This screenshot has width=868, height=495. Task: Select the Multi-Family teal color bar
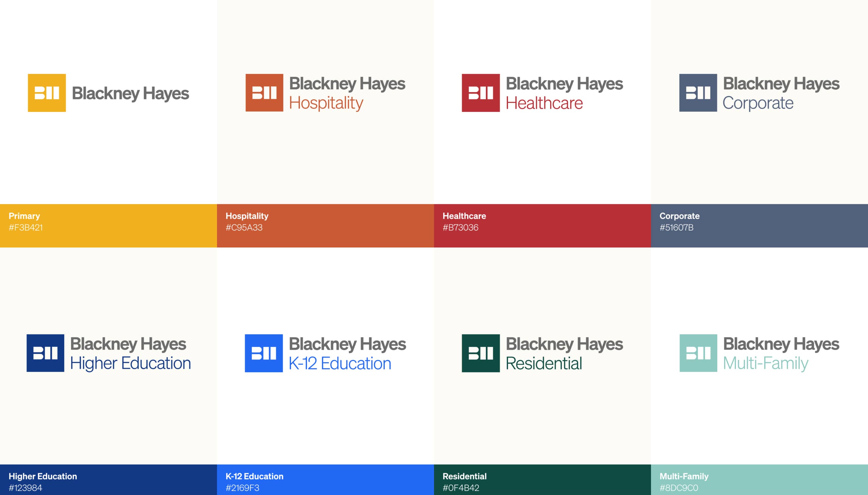coord(759,480)
